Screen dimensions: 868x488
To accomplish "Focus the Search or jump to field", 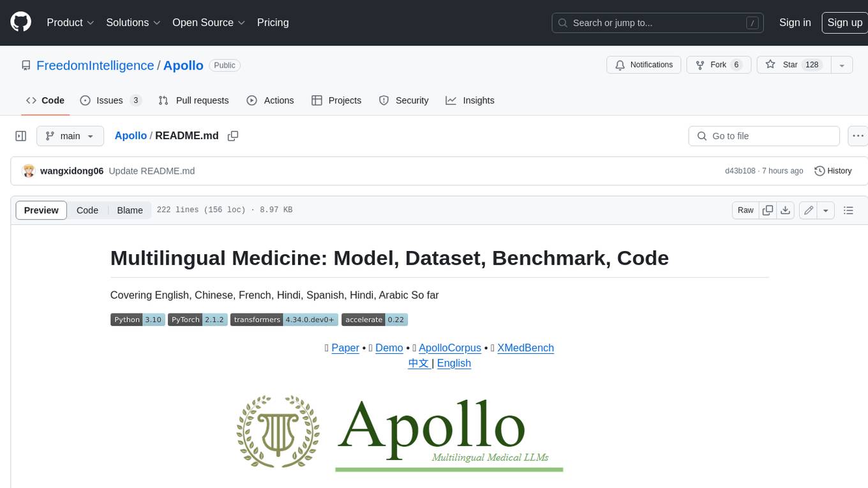I will (x=658, y=23).
